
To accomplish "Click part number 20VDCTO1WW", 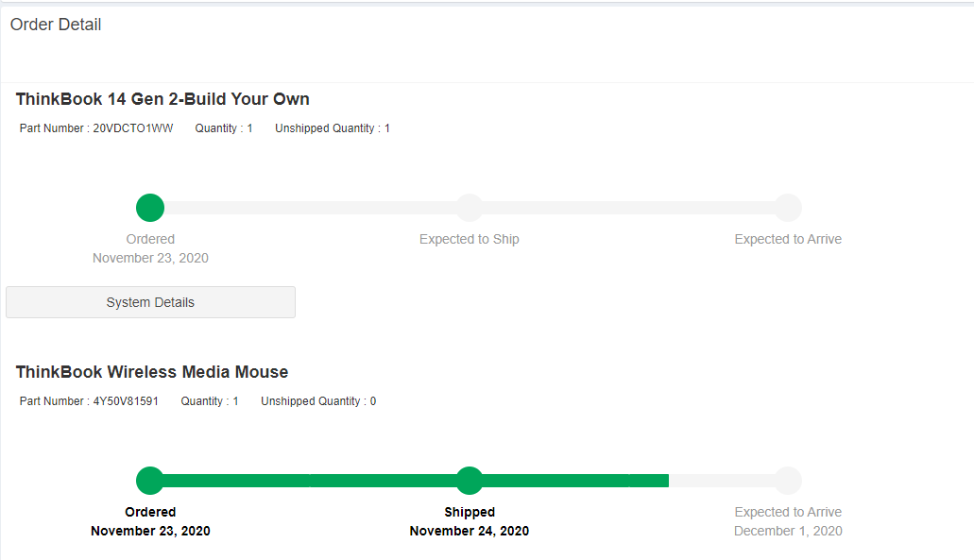I will pos(133,128).
